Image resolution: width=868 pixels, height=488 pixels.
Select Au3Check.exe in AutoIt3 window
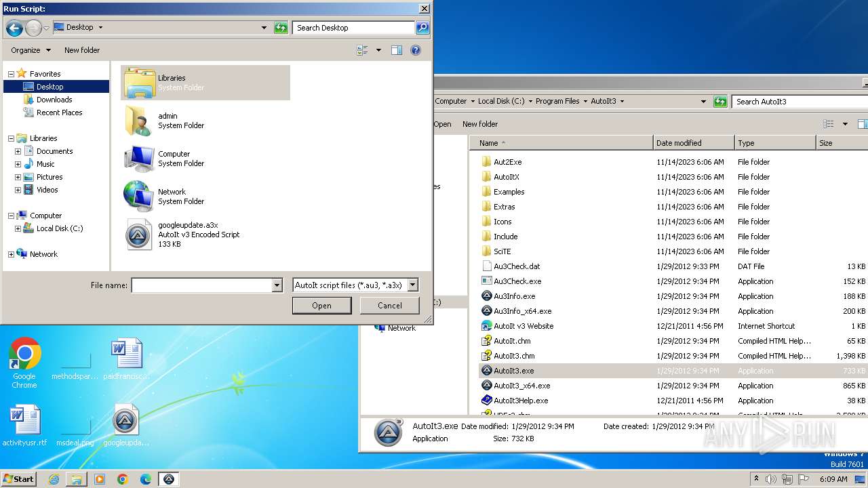pos(517,281)
